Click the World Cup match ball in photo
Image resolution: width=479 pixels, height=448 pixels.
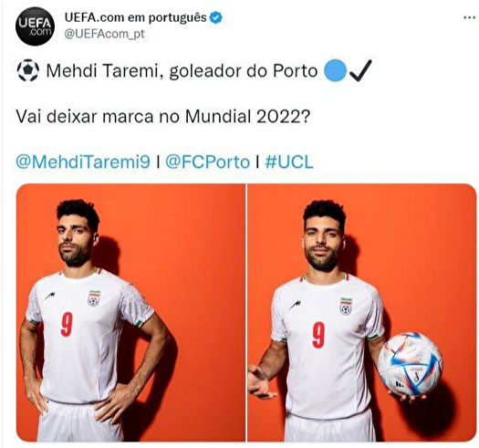[410, 364]
